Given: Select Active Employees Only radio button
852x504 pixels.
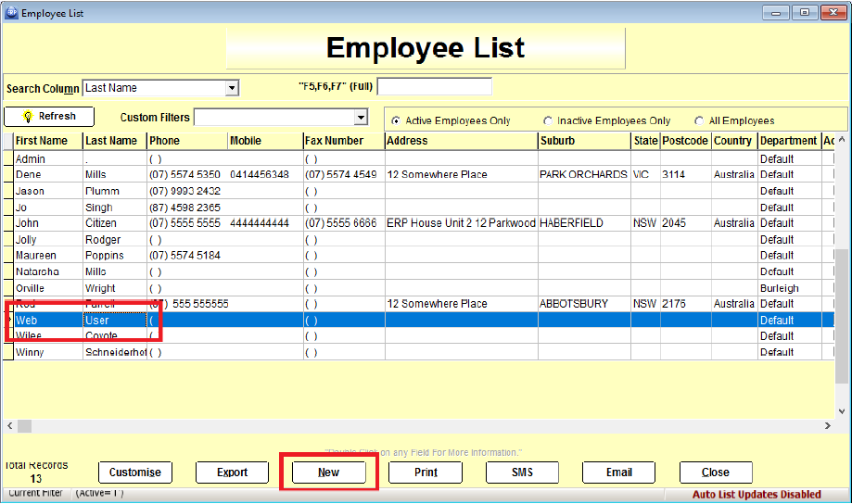Looking at the screenshot, I should tap(396, 120).
